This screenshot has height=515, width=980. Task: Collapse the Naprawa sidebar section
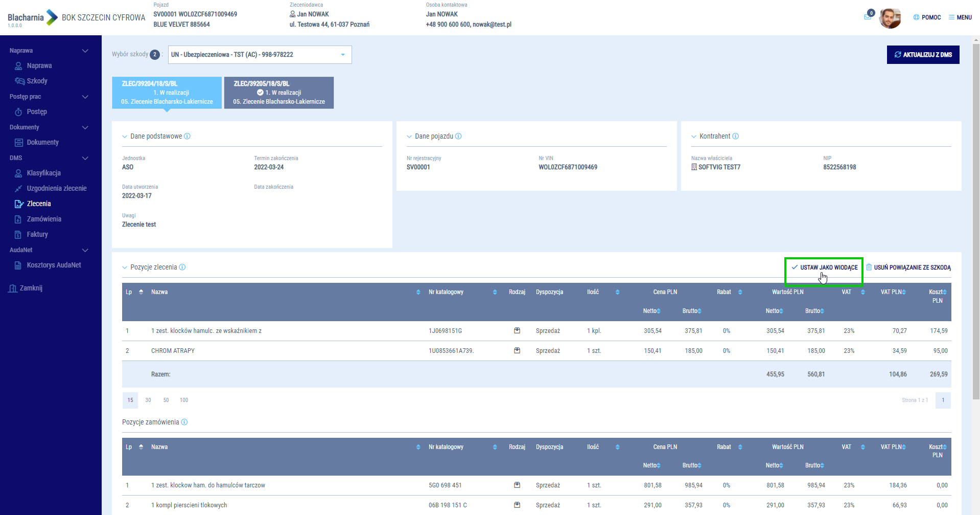[85, 51]
